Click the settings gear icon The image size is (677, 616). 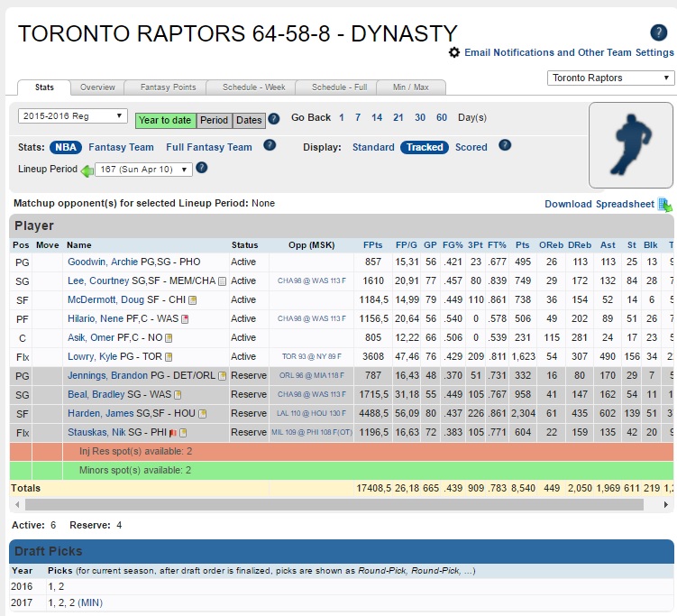(x=453, y=52)
